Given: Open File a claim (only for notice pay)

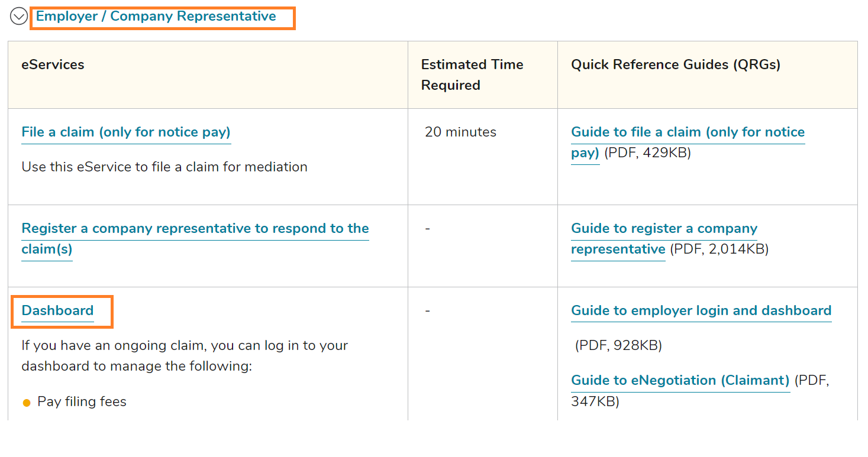Looking at the screenshot, I should click(x=126, y=132).
